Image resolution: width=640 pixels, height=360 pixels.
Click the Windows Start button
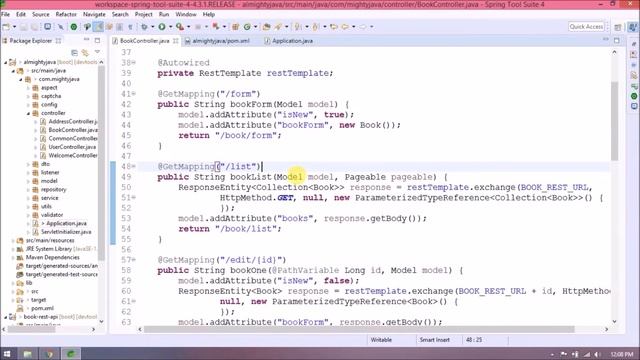coord(7,354)
